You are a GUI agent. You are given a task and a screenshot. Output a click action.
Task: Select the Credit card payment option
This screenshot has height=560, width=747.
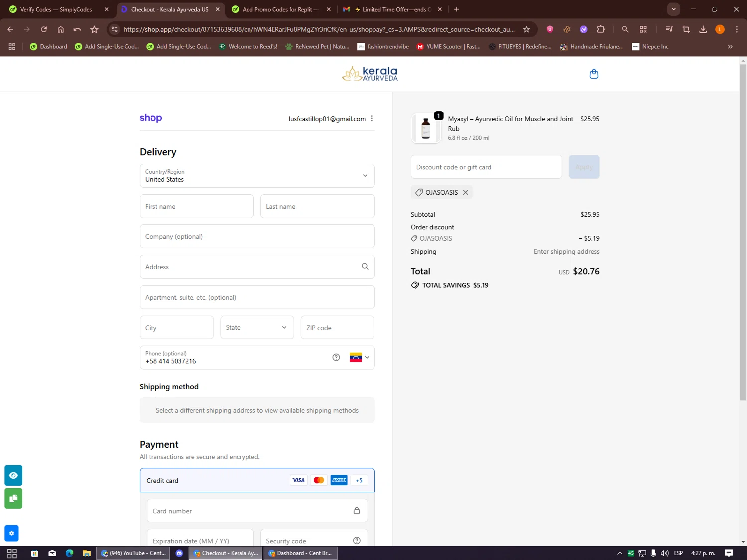257,480
